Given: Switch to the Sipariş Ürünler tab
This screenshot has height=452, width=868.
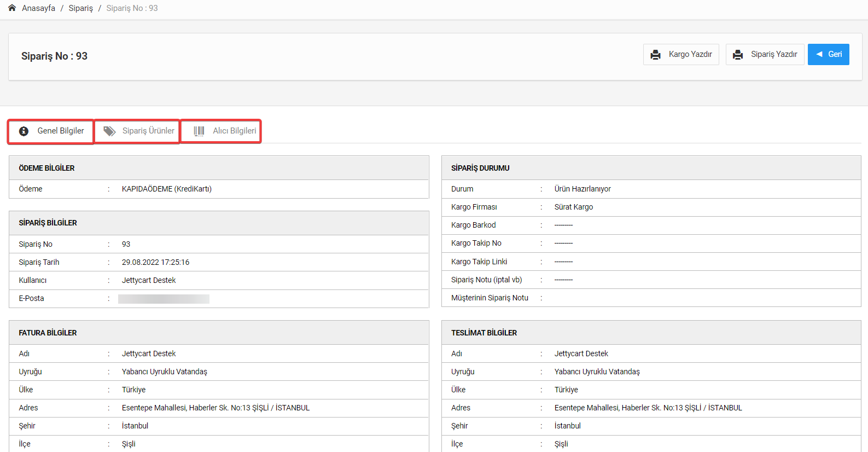Looking at the screenshot, I should [x=137, y=131].
